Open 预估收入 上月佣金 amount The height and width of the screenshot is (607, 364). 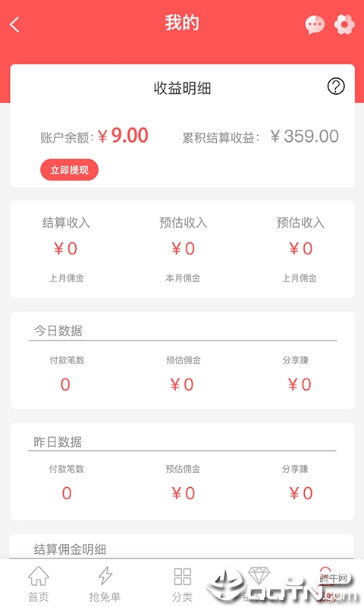click(x=300, y=250)
